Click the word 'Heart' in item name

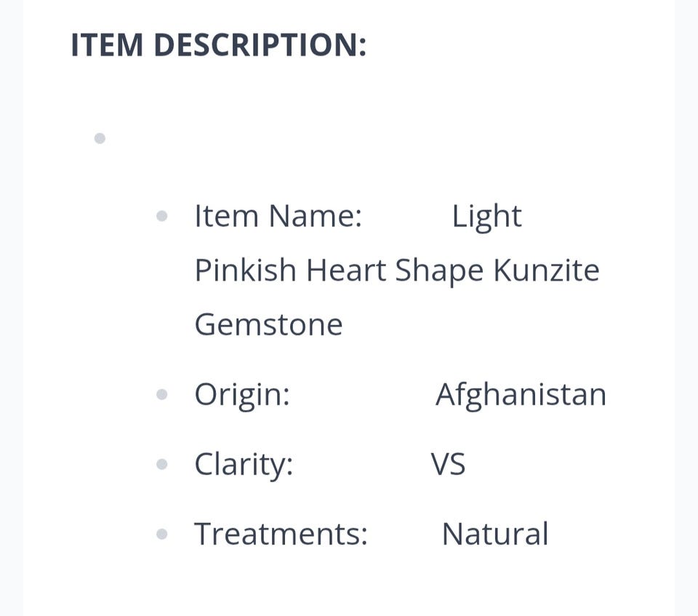[345, 271]
